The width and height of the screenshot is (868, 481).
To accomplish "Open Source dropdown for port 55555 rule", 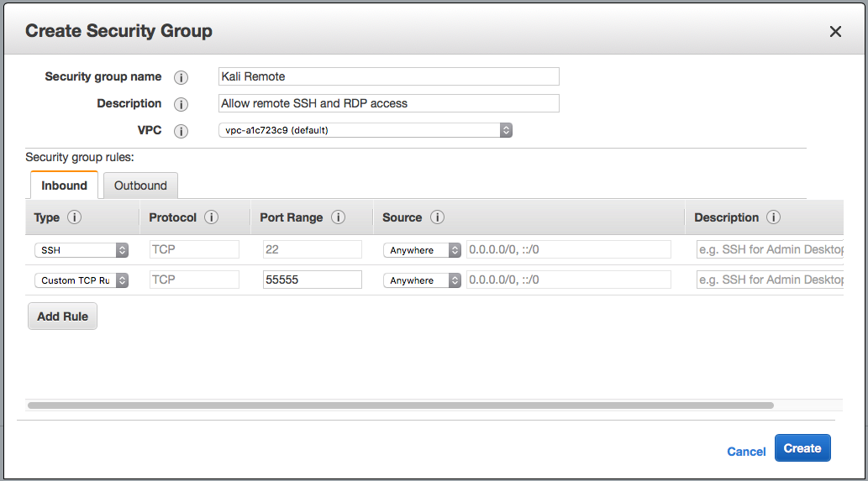I will [422, 280].
